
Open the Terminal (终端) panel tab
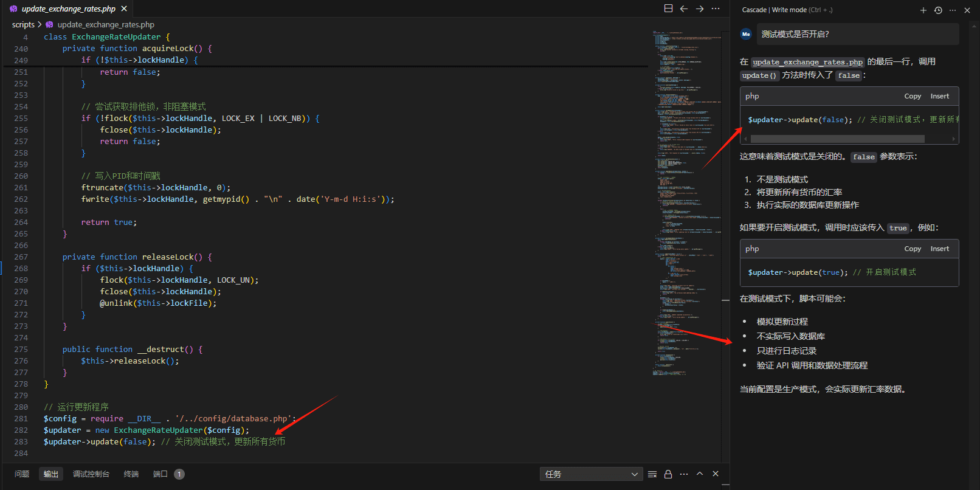[131, 474]
